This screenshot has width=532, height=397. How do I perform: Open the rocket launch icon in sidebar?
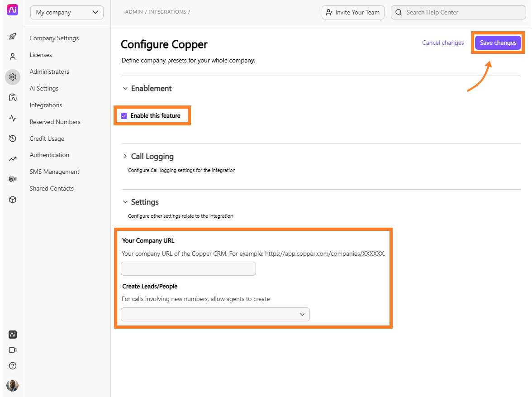click(x=13, y=36)
